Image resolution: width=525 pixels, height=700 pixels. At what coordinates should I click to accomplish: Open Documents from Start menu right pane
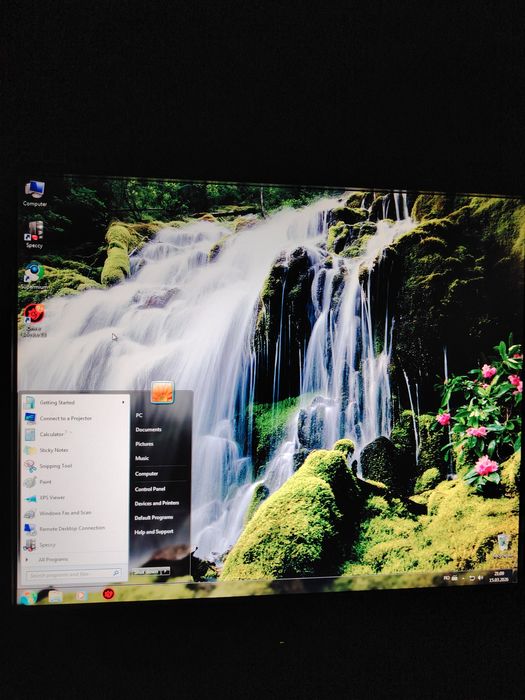[x=148, y=429]
